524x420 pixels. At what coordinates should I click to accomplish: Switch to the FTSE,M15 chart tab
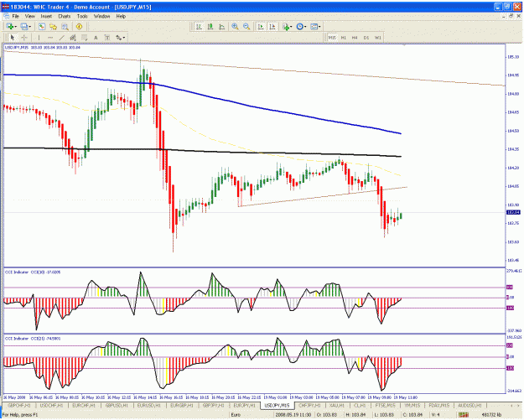(386, 405)
